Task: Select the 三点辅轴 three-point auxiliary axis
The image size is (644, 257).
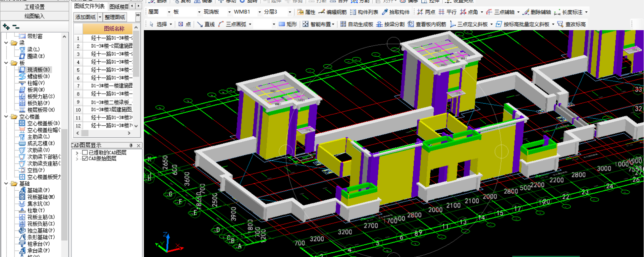Action: click(x=500, y=12)
